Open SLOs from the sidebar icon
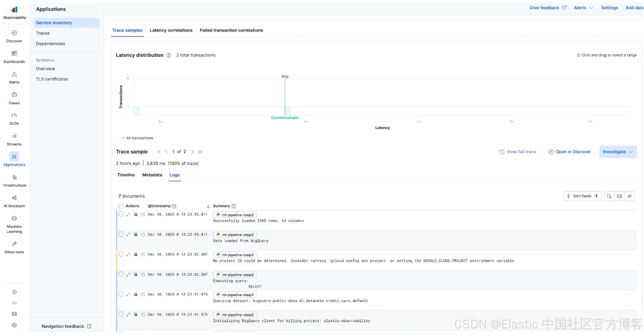 (x=14, y=115)
